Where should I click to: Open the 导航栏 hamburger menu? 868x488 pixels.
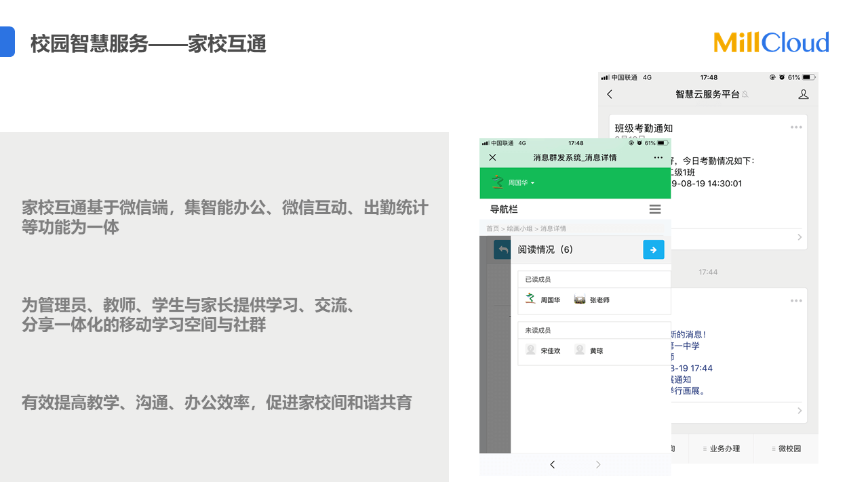654,209
